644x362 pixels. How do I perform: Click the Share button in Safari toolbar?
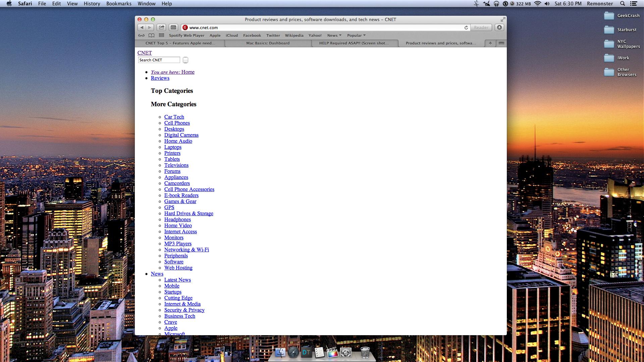tap(161, 27)
